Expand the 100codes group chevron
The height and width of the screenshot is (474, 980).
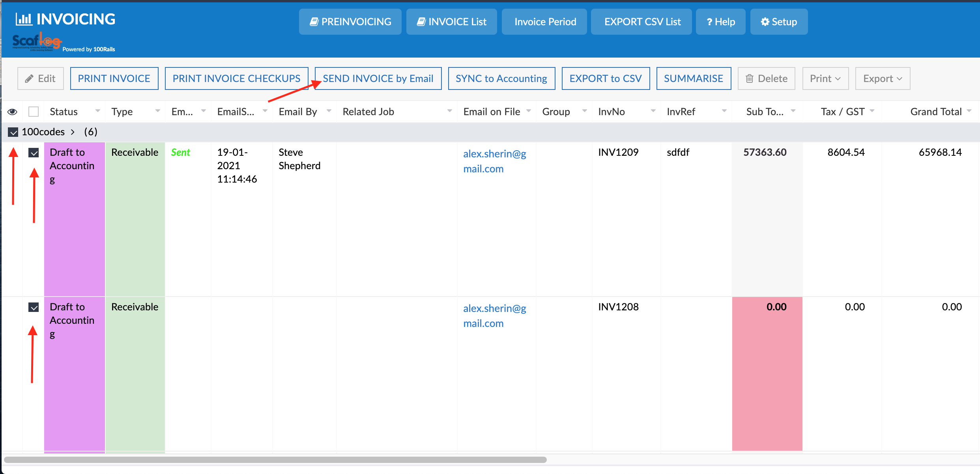coord(73,132)
